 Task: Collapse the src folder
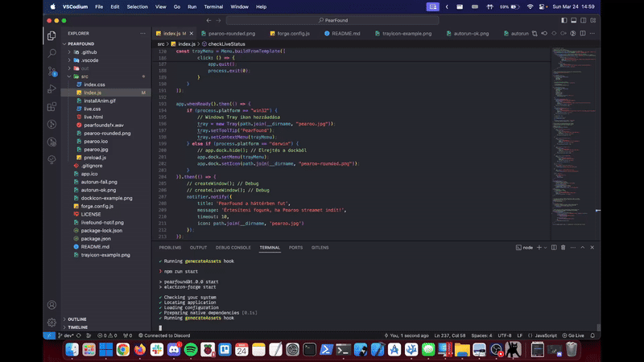[106, 76]
